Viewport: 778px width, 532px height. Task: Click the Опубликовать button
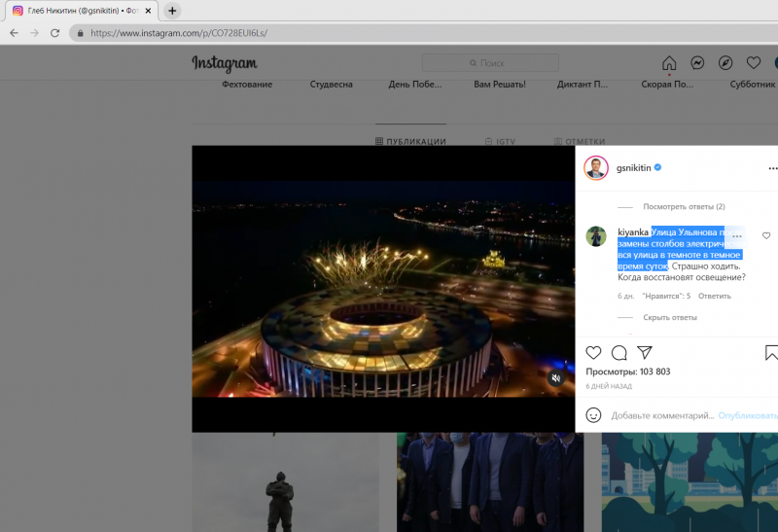click(748, 415)
